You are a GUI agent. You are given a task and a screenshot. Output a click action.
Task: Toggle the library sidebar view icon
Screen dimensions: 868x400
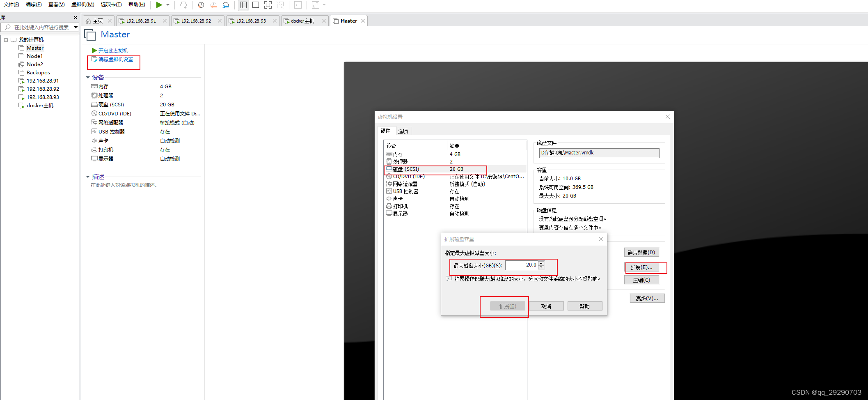click(243, 5)
